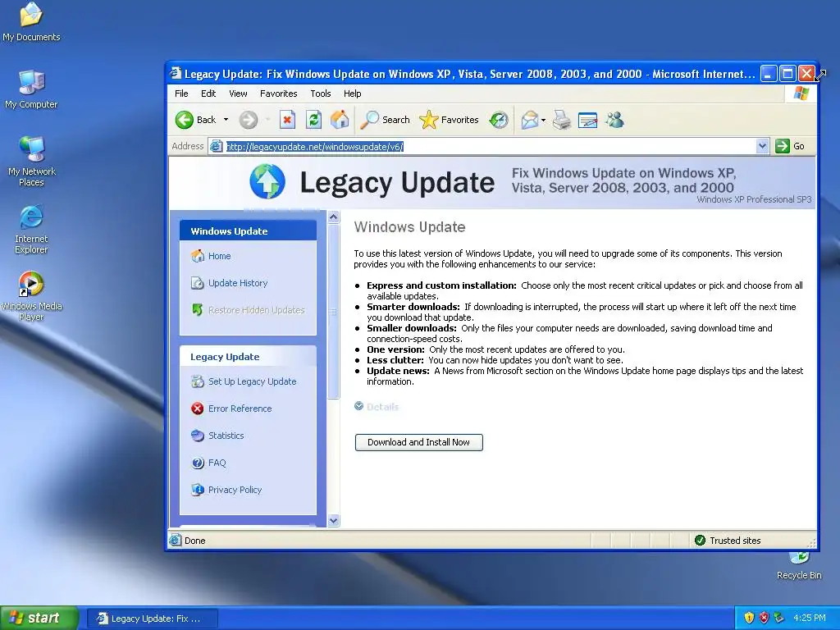Click the red shield tray icon
Screen dimensions: 840x630
(x=764, y=619)
